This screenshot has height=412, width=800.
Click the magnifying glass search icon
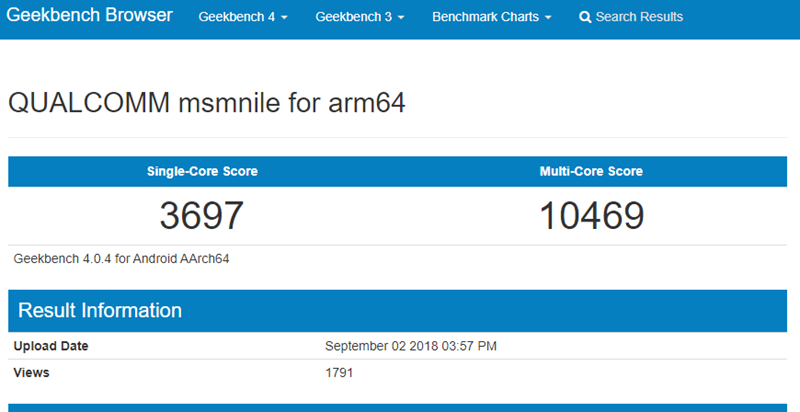point(585,17)
